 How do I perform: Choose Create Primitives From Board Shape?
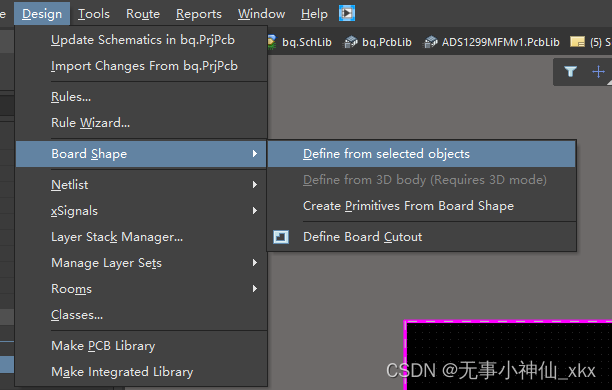pos(422,206)
